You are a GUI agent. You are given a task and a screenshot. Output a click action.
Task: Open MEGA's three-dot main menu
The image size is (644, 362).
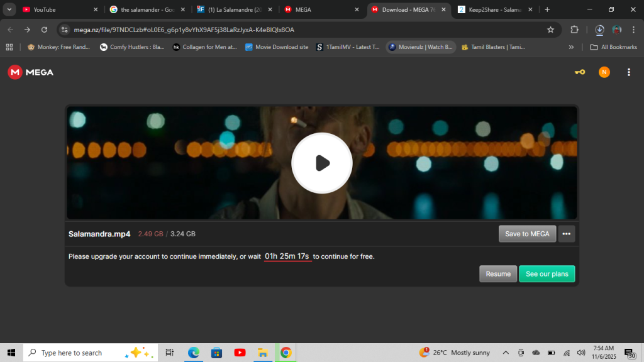click(628, 72)
